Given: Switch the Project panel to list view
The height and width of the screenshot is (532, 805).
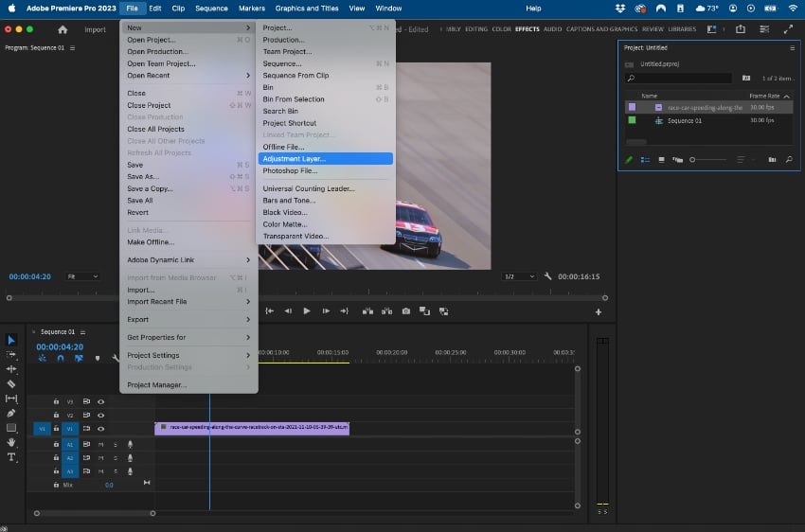Looking at the screenshot, I should tap(646, 159).
